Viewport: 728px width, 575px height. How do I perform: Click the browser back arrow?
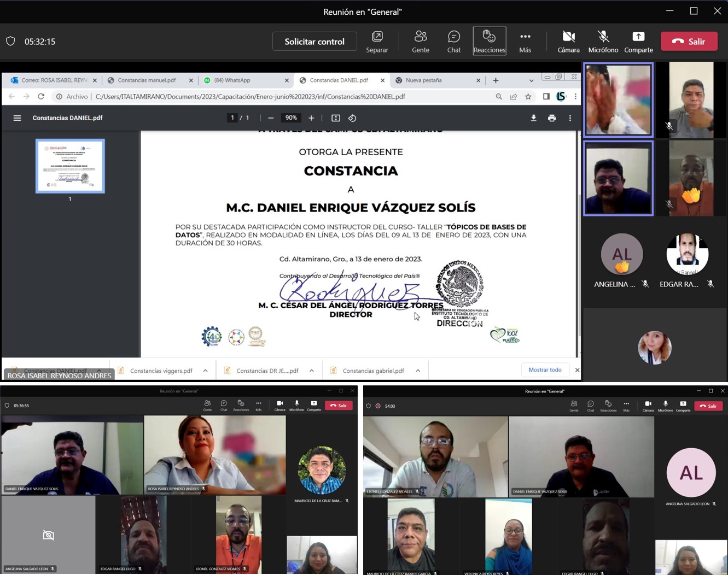[x=12, y=97]
